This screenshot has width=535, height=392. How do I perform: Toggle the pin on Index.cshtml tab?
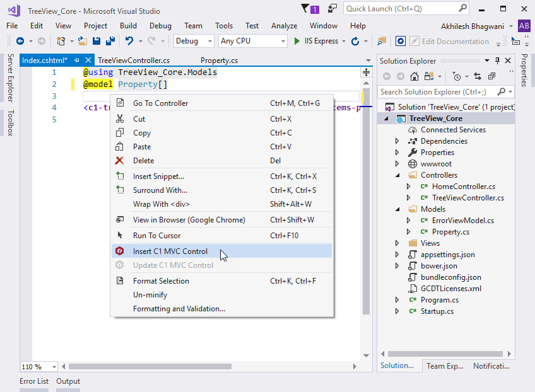(x=77, y=61)
